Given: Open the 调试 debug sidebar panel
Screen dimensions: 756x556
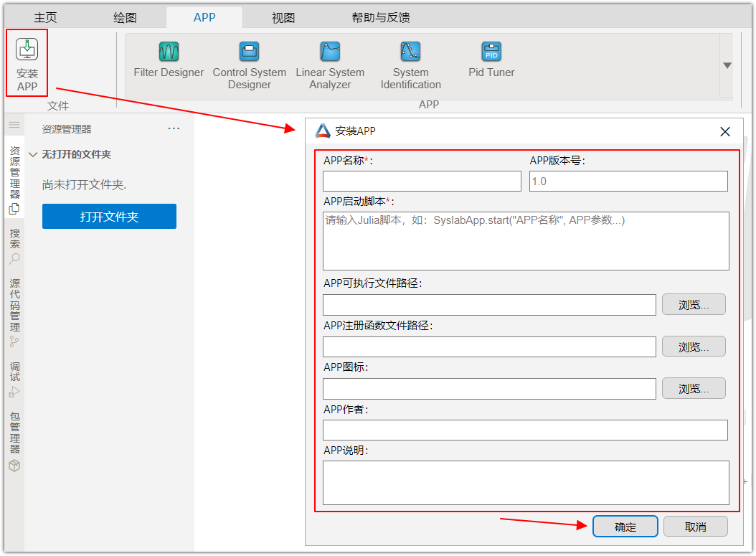Looking at the screenshot, I should pos(14,379).
